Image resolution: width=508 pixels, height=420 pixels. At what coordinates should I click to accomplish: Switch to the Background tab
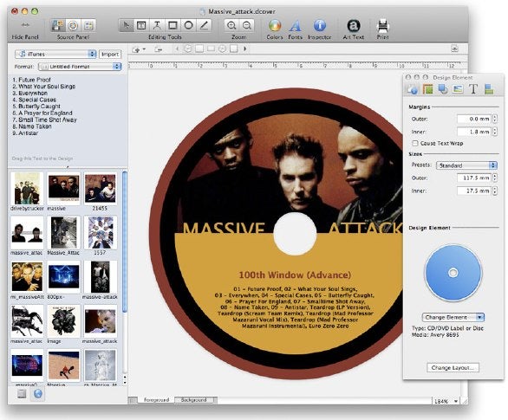pyautogui.click(x=193, y=400)
